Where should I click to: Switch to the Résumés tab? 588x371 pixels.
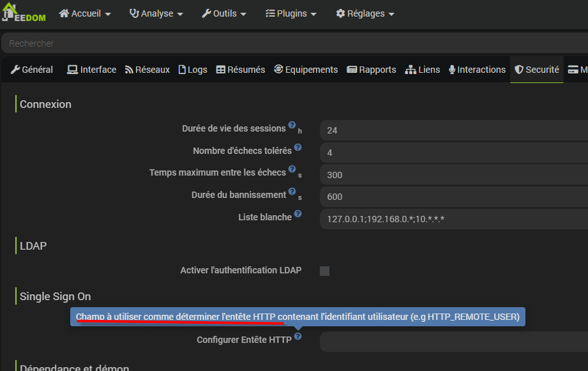point(241,70)
